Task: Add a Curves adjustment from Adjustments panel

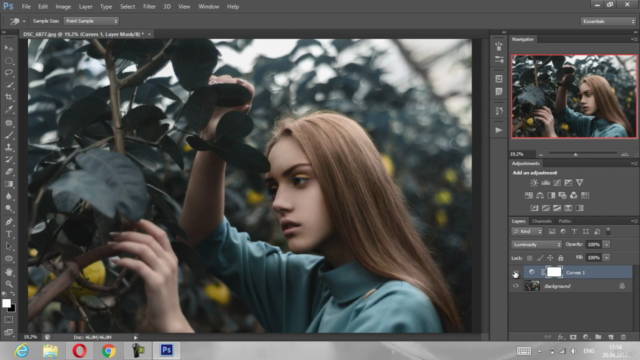Action: 557,183
